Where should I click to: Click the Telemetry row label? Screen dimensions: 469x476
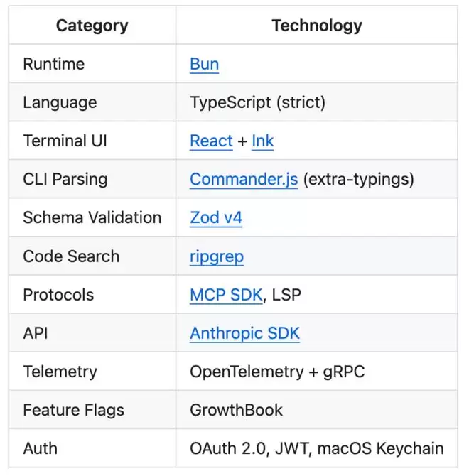click(60, 372)
